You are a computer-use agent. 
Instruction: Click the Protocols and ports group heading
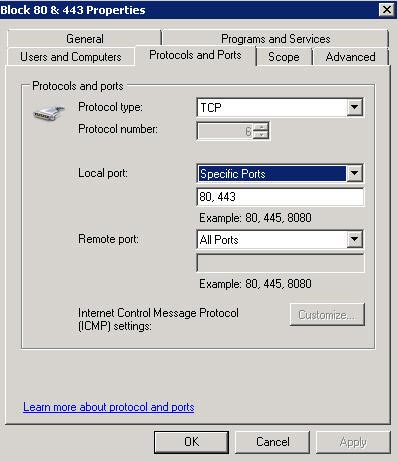[x=78, y=86]
